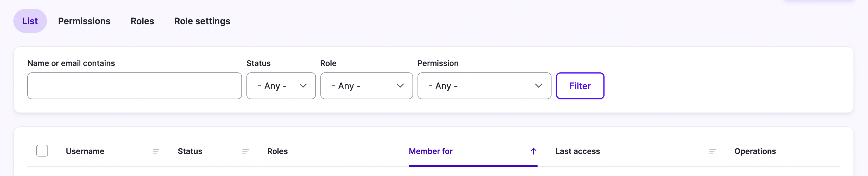Open the Status filter dropdown
The image size is (868, 176).
[x=281, y=86]
